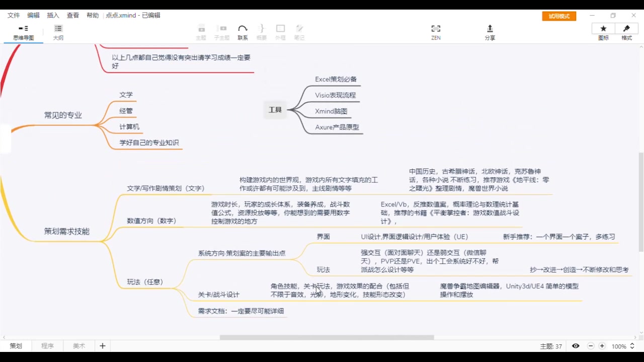Click the horizontal scrollbar thumb
Viewport: 644px width, 362px height.
(x=327, y=337)
